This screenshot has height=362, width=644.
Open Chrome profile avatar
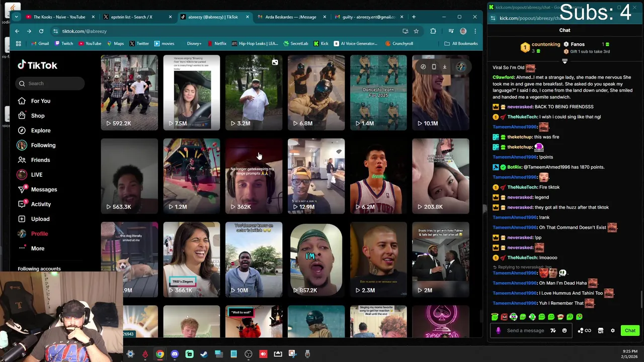463,31
